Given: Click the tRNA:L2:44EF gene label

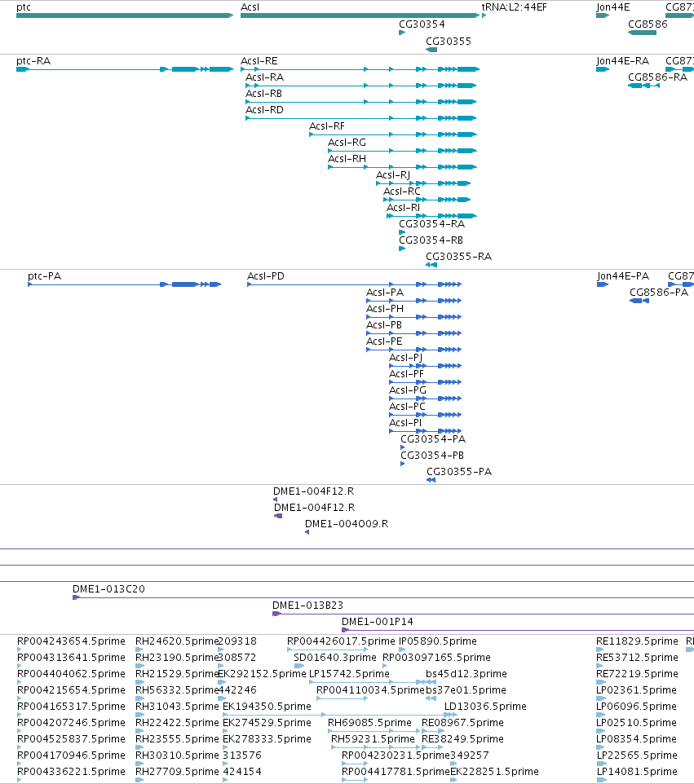Looking at the screenshot, I should coord(514,7).
